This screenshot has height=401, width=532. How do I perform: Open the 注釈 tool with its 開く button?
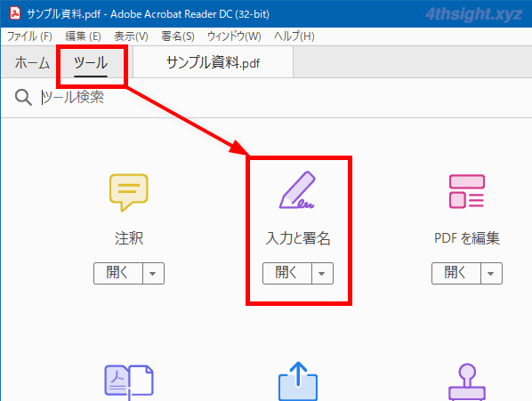point(118,273)
